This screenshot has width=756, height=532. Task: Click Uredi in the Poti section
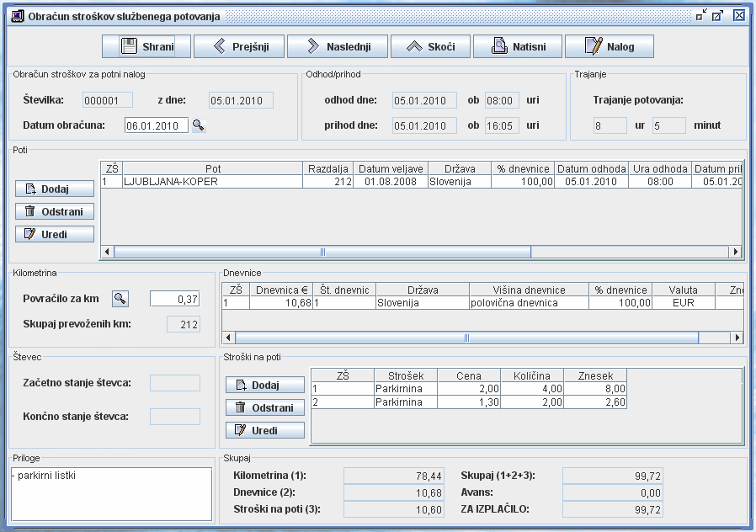point(55,234)
